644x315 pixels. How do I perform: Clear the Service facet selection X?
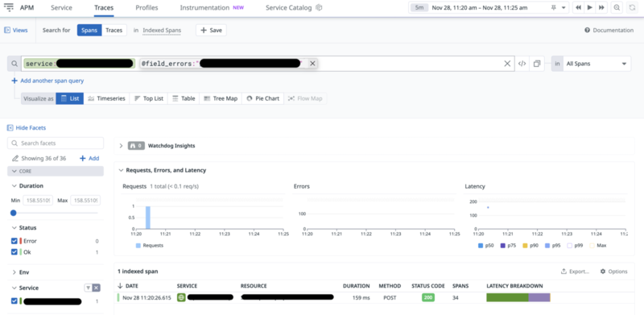click(x=96, y=288)
